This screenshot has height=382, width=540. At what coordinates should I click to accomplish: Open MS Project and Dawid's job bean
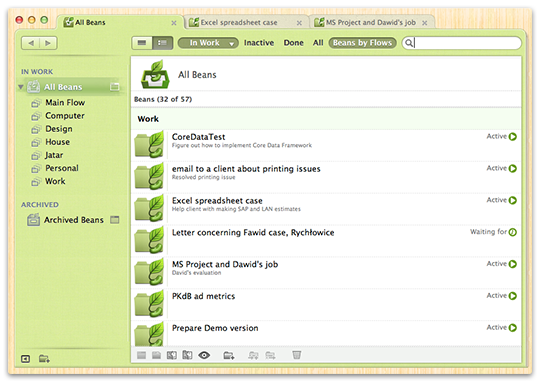[x=225, y=264]
